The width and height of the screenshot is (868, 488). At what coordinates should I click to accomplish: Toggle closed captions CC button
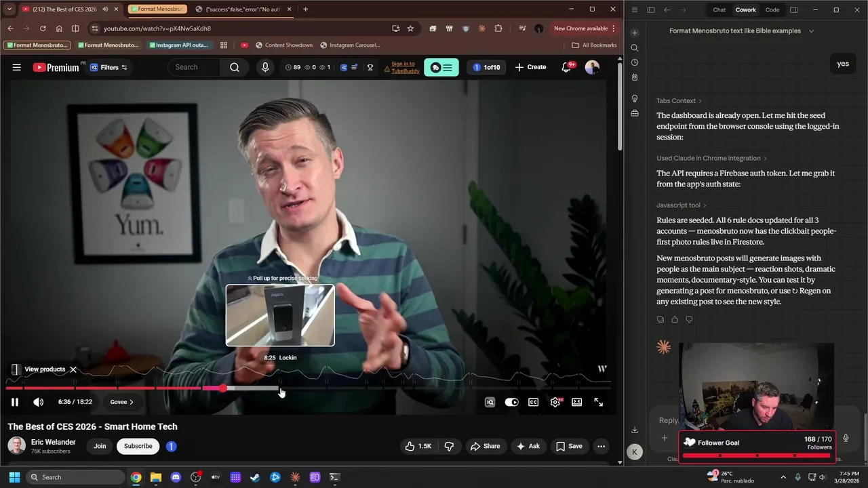pos(534,402)
